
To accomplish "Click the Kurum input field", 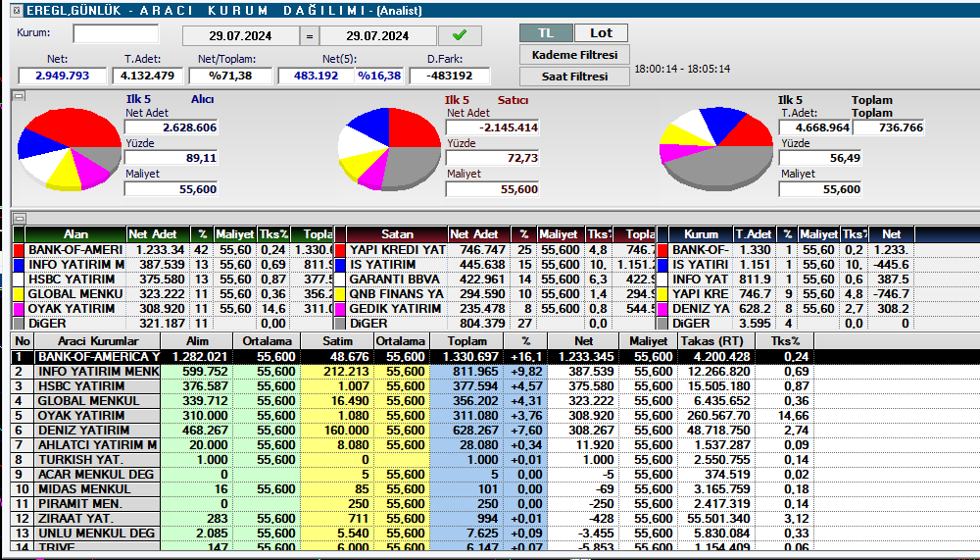I will [116, 33].
